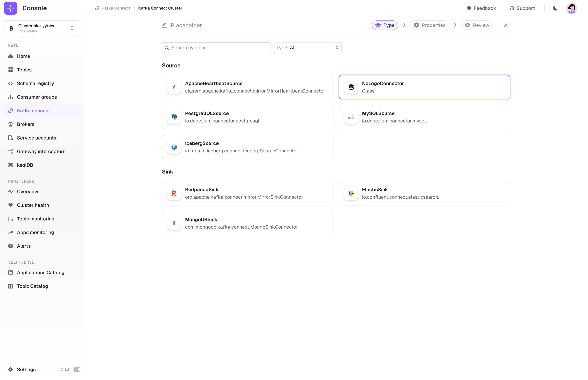The height and width of the screenshot is (380, 588).
Task: Go to the Review step
Action: click(477, 25)
